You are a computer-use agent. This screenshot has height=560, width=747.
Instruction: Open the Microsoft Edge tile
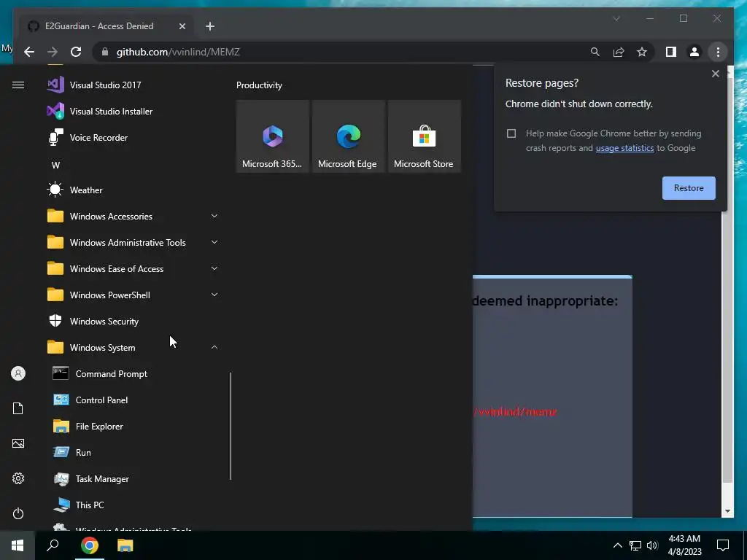click(348, 136)
